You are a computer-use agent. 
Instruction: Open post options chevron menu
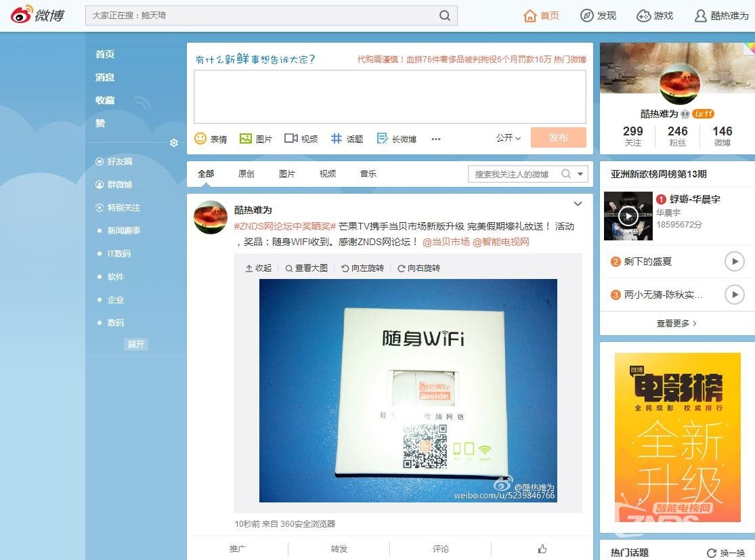pyautogui.click(x=578, y=204)
